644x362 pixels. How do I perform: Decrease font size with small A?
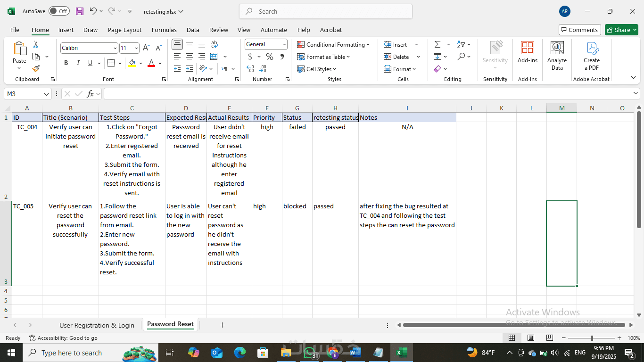point(158,48)
